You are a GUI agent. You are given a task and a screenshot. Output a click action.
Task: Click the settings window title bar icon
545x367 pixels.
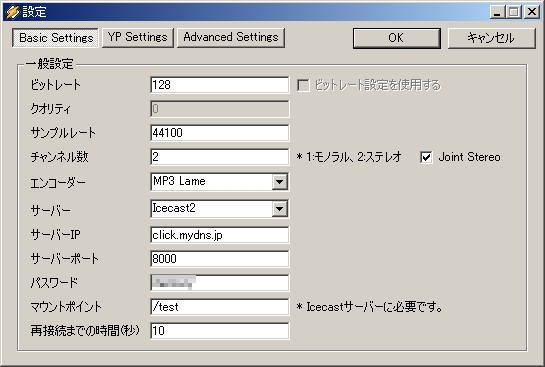click(13, 12)
